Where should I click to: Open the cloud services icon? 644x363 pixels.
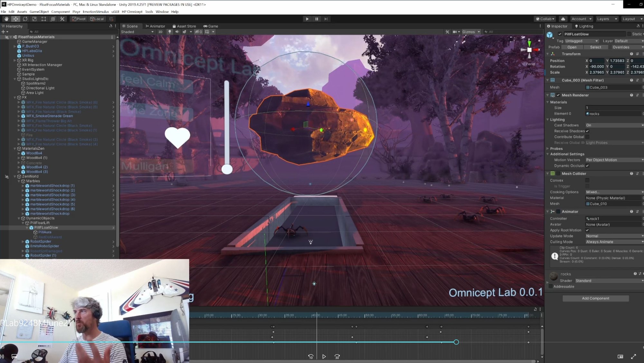click(x=563, y=19)
